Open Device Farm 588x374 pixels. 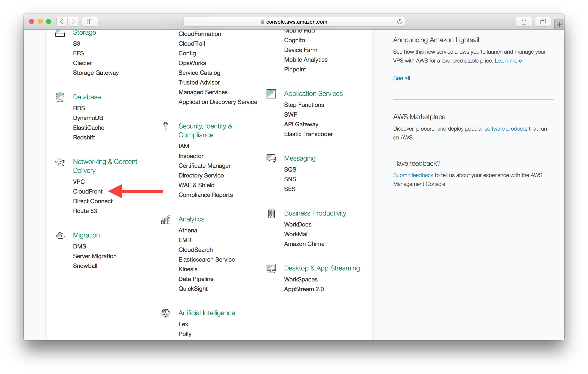[x=301, y=50]
